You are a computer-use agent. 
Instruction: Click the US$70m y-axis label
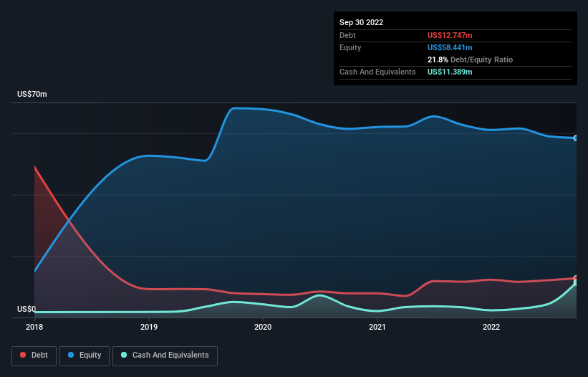coord(32,94)
